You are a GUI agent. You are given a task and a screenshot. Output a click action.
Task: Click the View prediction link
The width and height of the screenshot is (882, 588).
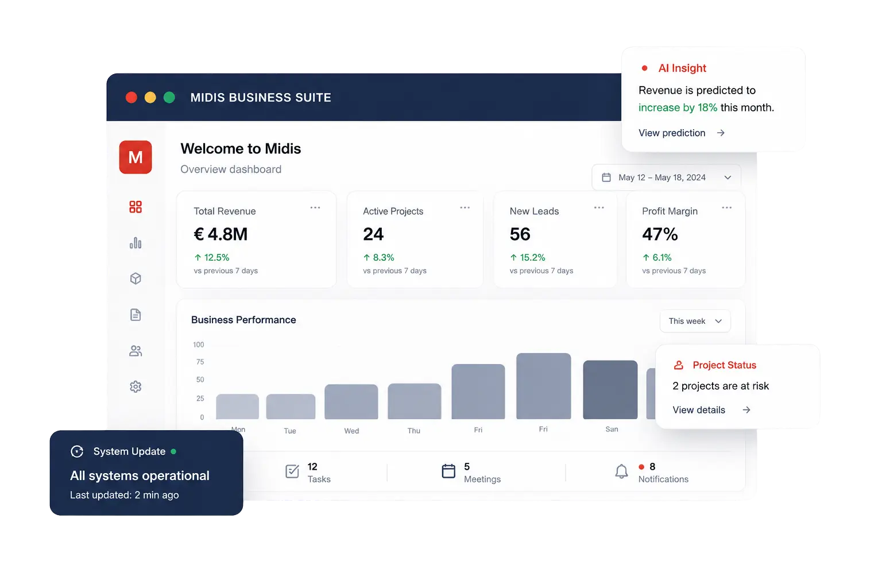pos(672,133)
